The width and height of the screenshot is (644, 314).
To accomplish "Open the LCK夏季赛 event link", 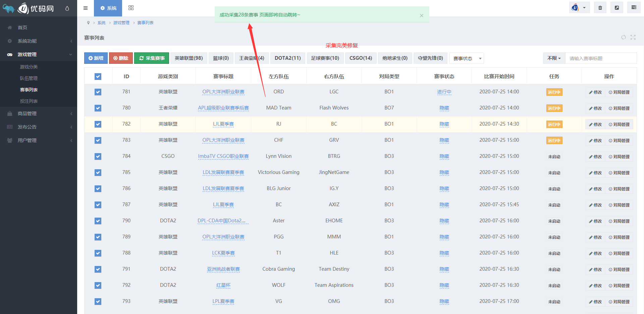I will (223, 253).
